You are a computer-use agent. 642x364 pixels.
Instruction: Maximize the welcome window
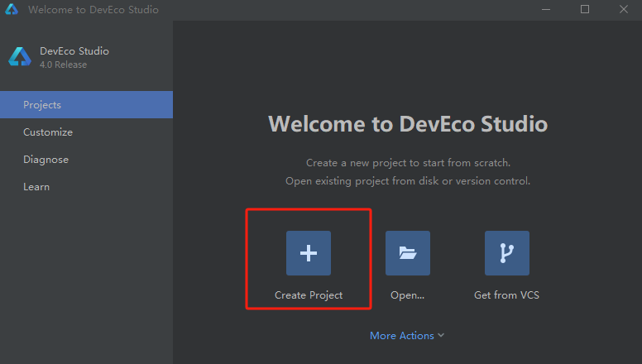tap(585, 9)
